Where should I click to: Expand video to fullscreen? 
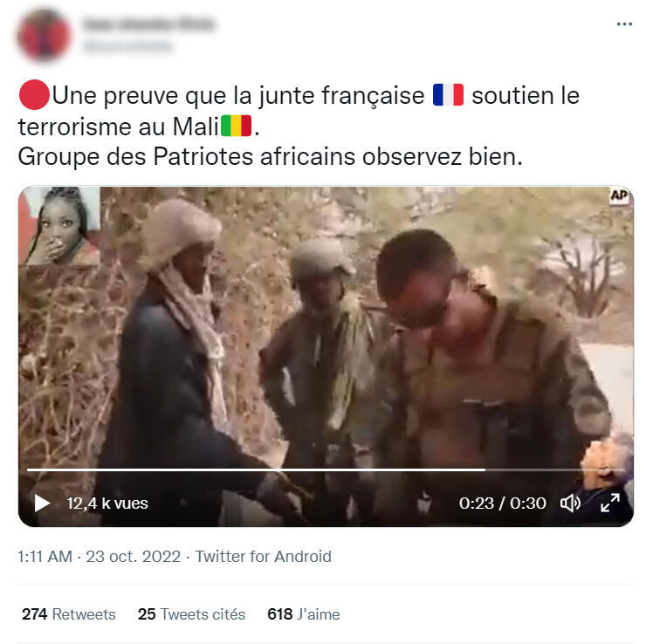[x=610, y=503]
